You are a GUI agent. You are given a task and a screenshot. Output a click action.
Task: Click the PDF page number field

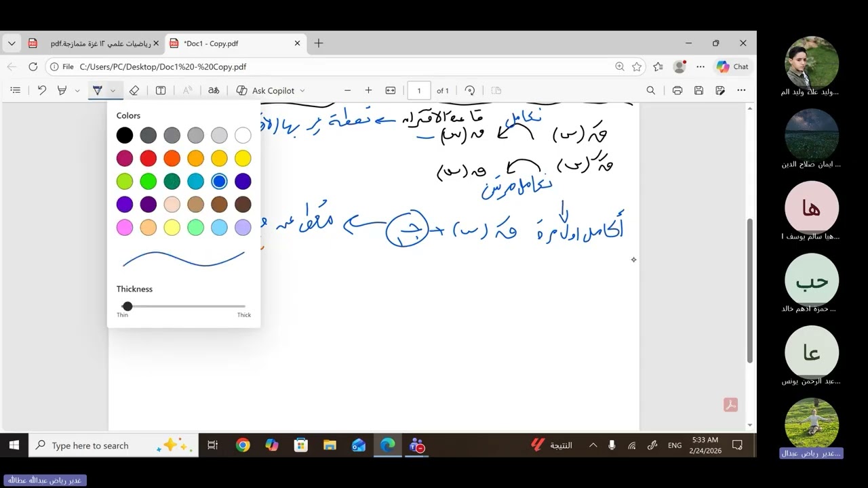[419, 90]
